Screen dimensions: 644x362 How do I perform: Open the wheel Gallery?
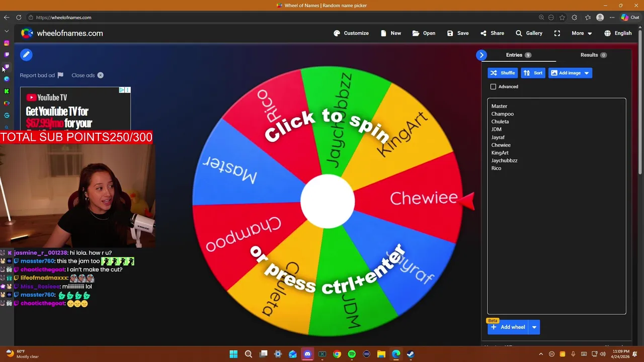point(529,33)
